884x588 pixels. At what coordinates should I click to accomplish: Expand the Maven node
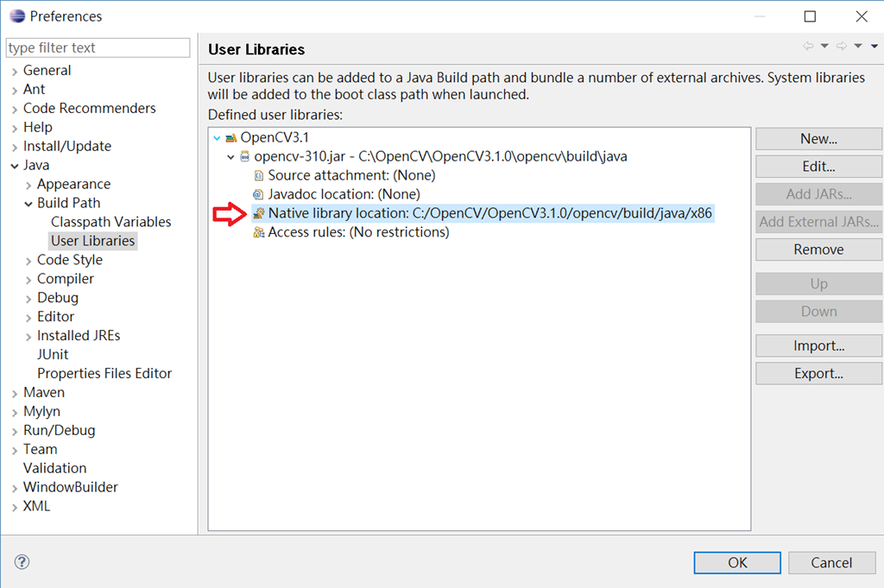click(x=15, y=394)
